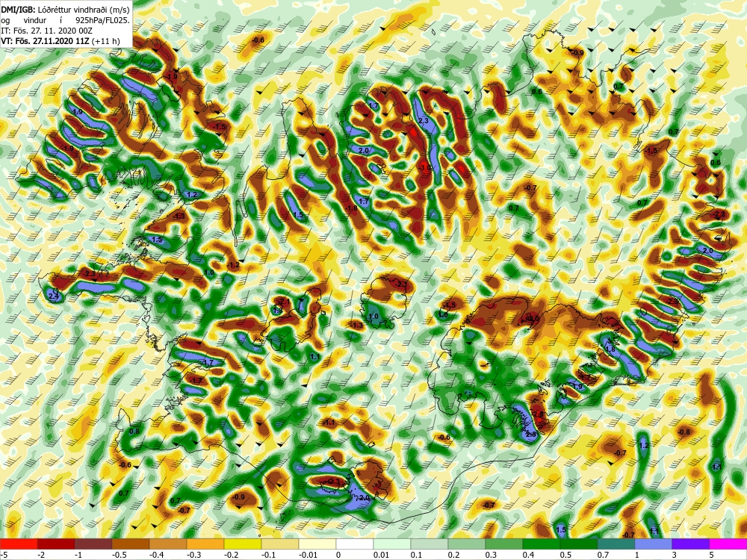Select the '(+11 h)' forecast offset text
Screen dimensions: 747x560
(106, 41)
